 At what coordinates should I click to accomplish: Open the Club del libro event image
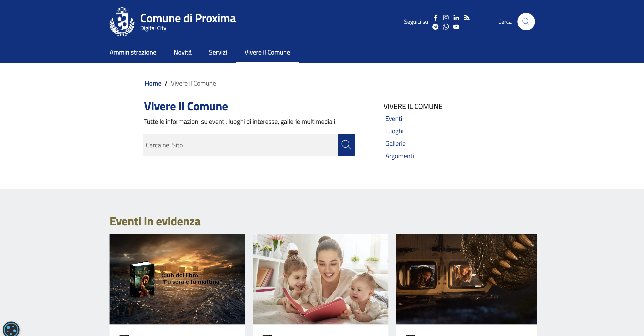[x=177, y=279]
